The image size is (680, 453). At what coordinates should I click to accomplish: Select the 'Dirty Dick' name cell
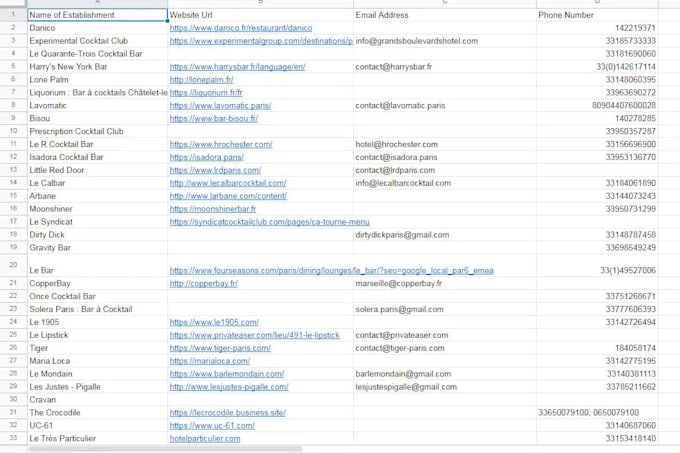coord(98,235)
